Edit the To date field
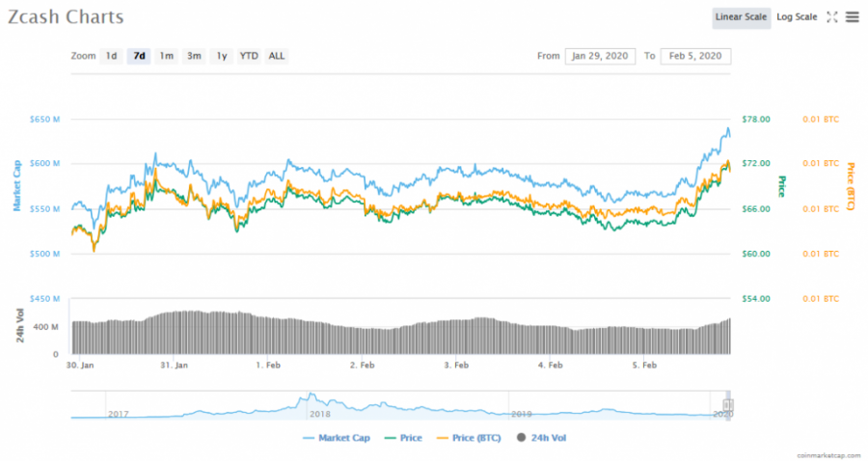Viewport: 868px width, 461px height. coord(695,56)
